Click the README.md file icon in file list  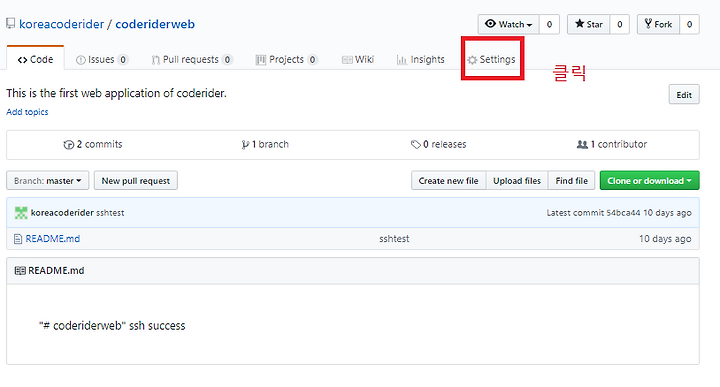(x=18, y=239)
